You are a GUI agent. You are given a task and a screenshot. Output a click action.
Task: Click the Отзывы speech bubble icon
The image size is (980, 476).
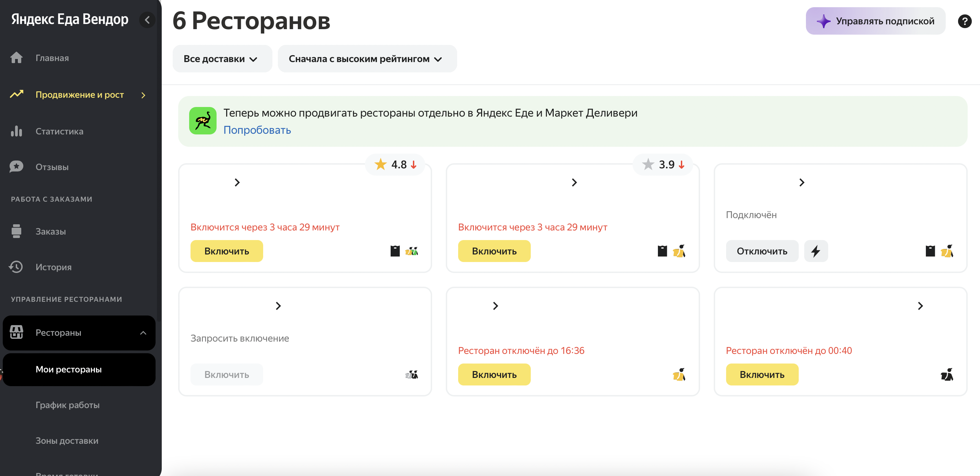point(16,166)
